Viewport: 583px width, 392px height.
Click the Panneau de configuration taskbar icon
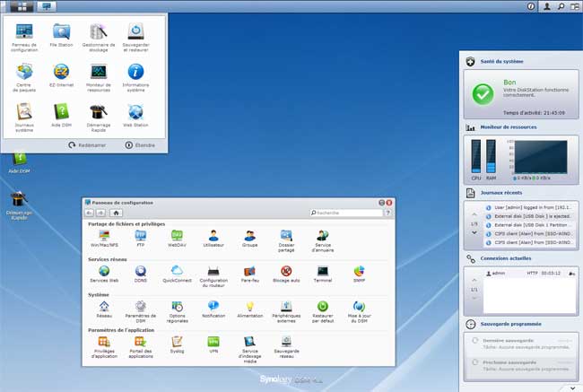coord(47,6)
